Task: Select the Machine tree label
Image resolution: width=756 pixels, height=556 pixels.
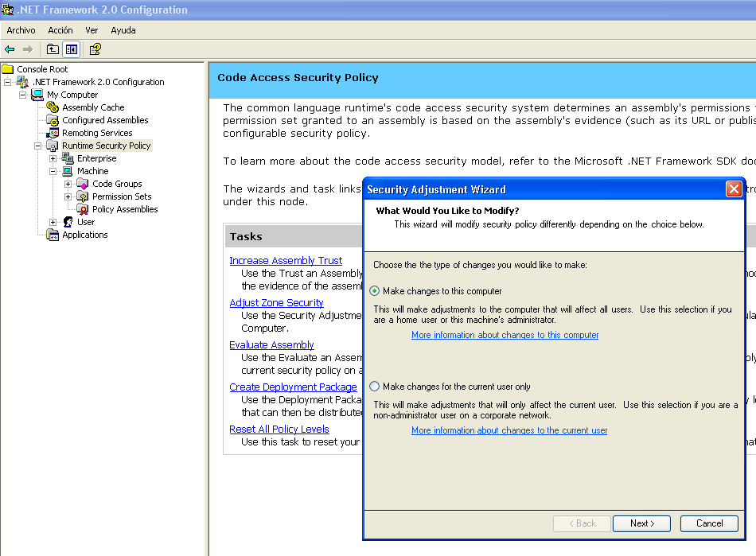Action: click(92, 171)
